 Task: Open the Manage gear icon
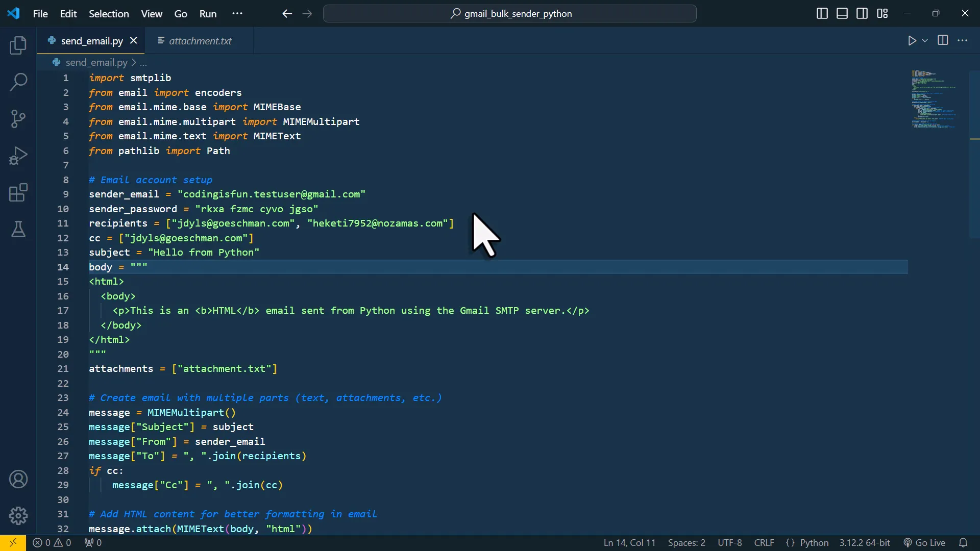(18, 516)
